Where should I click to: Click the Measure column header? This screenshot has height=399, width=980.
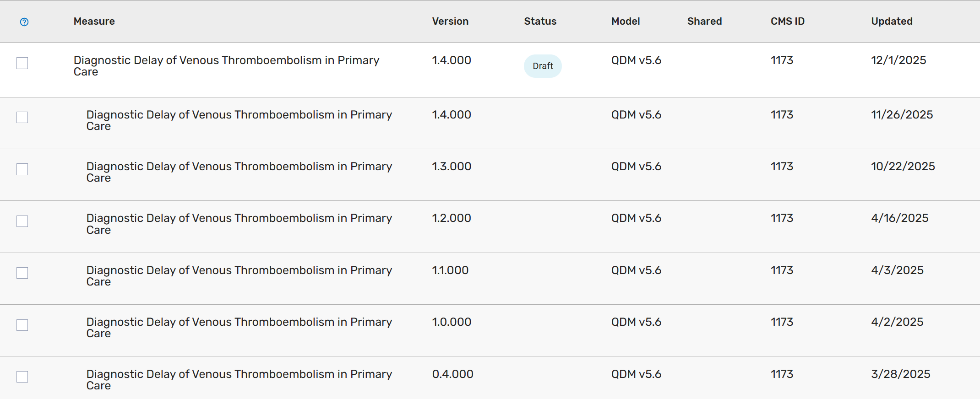click(94, 22)
